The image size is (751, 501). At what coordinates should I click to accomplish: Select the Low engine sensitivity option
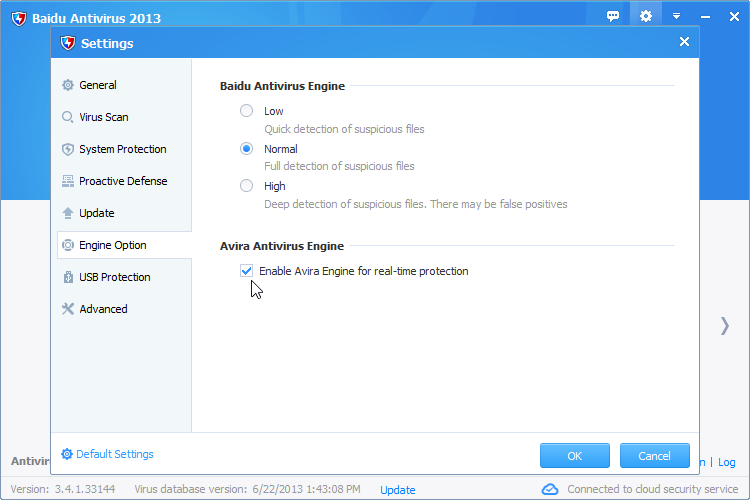click(246, 111)
